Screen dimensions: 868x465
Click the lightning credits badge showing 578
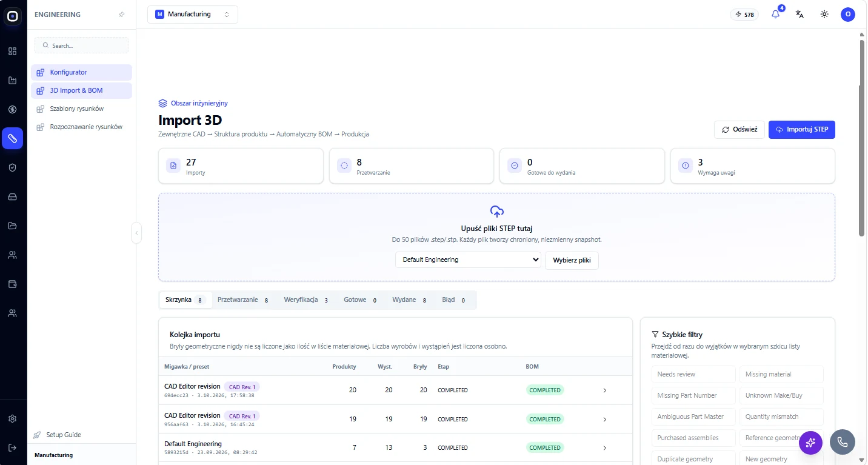[744, 15]
